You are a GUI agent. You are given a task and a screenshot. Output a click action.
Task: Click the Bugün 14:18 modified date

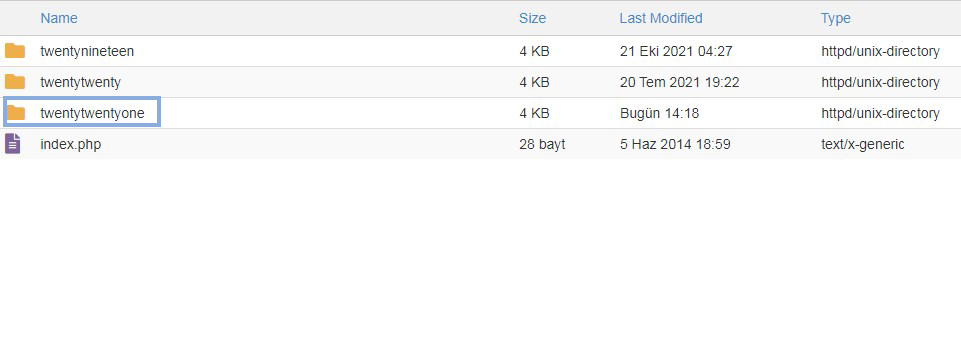tap(659, 113)
